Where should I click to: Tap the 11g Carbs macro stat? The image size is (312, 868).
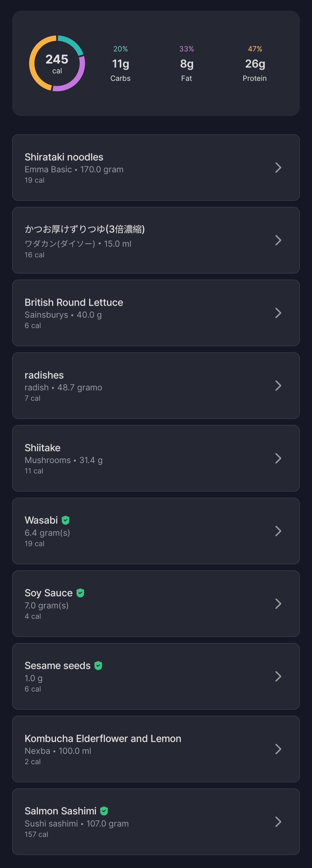pyautogui.click(x=120, y=64)
